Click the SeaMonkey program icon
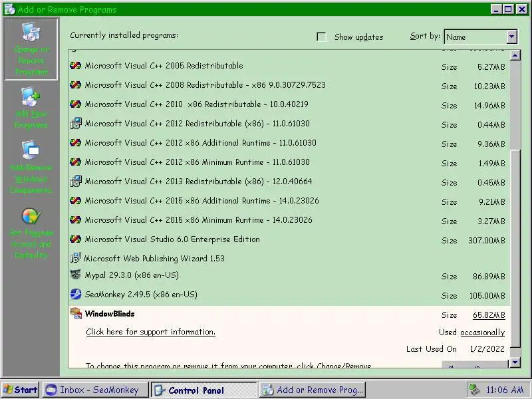The height and width of the screenshot is (399, 532). tap(75, 294)
